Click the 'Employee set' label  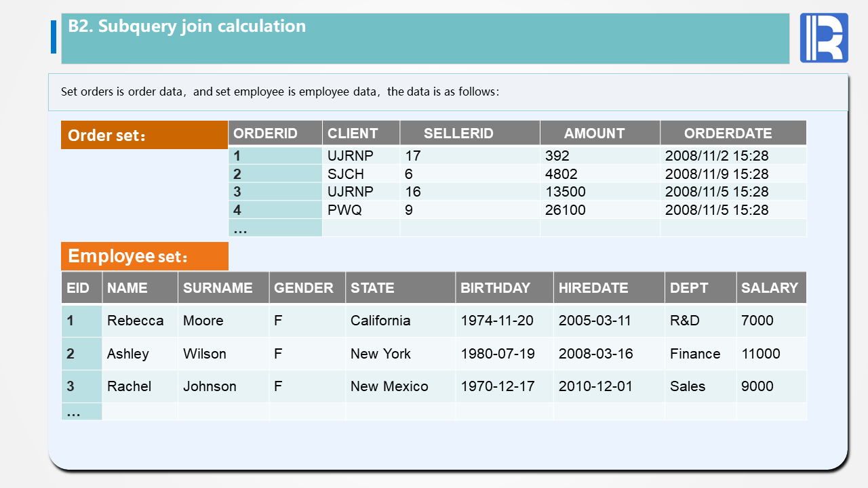coord(128,256)
